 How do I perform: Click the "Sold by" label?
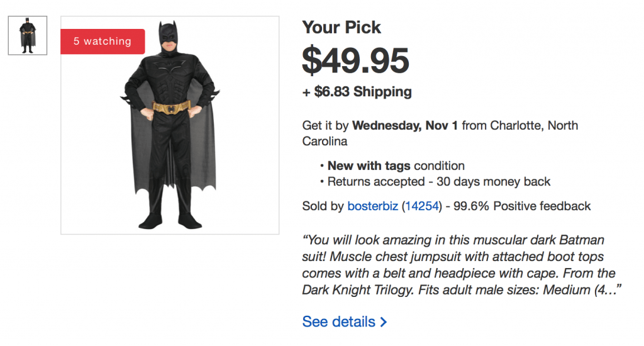(323, 206)
